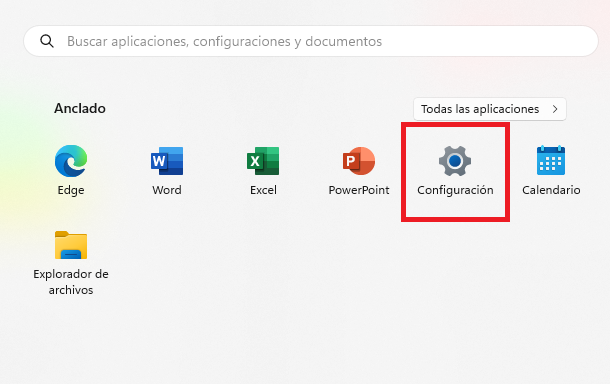Click the Edge text label

pyautogui.click(x=71, y=190)
